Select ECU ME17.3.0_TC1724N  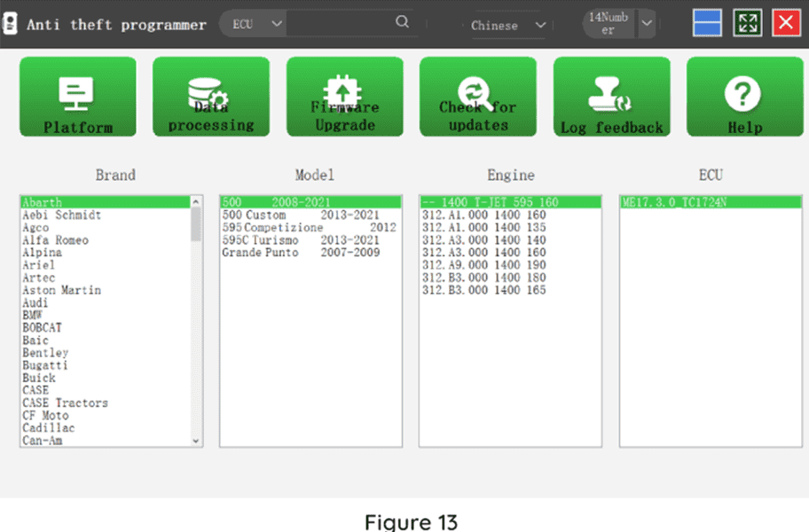coord(711,202)
